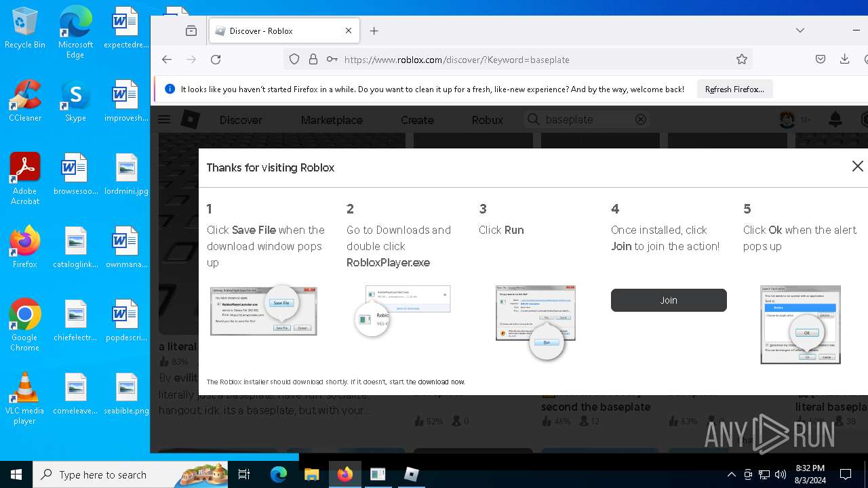Open Google Chrome desktop shortcut
Viewport: 868px width, 488px height.
click(25, 325)
